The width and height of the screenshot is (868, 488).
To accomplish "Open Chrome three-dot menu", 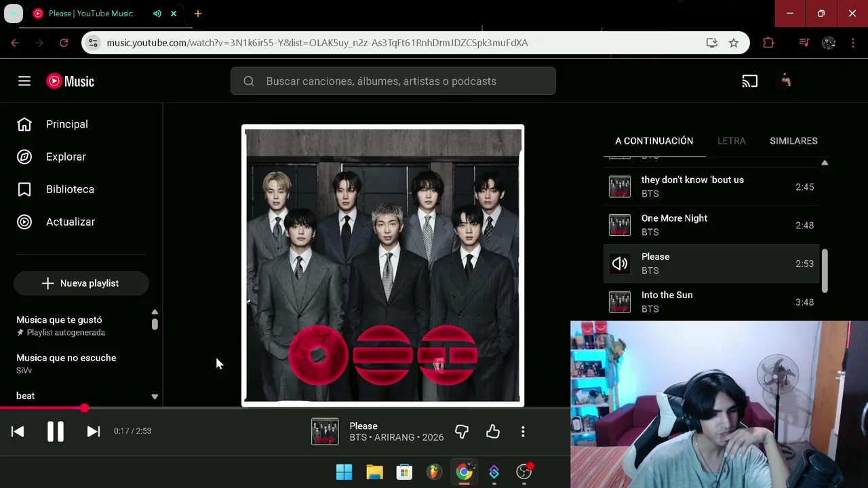I will (853, 43).
